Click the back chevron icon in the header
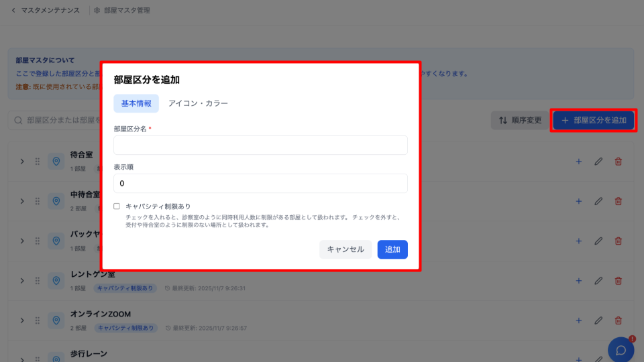 (x=13, y=10)
